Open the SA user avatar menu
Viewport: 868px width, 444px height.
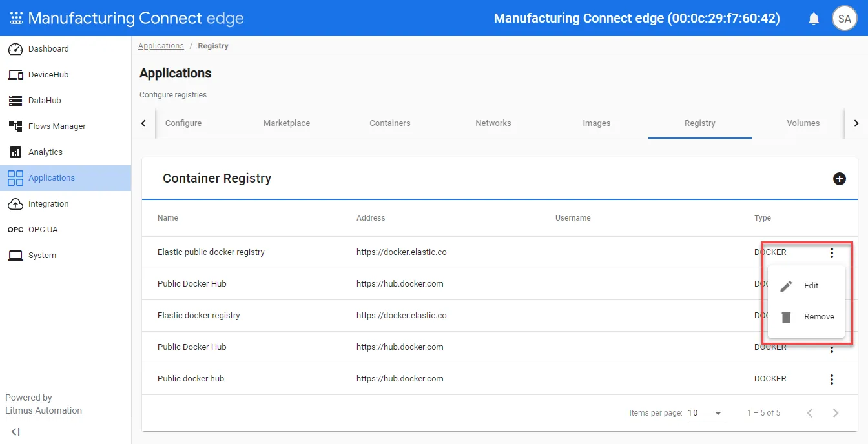844,19
